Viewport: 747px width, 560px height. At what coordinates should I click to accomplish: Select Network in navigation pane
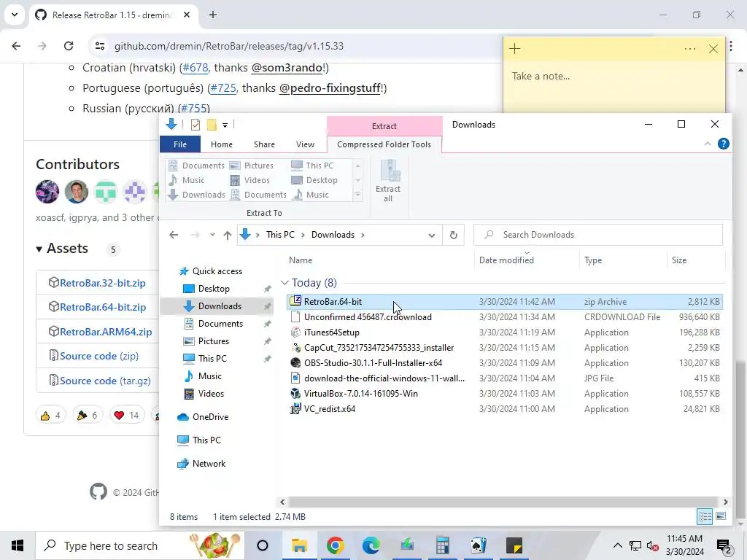pyautogui.click(x=209, y=464)
